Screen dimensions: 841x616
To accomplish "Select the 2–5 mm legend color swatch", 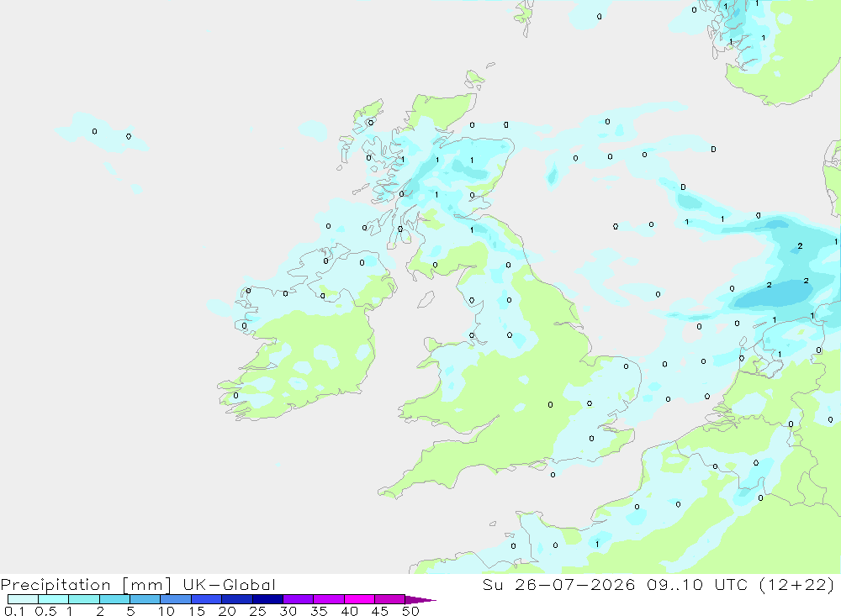I will tap(114, 599).
